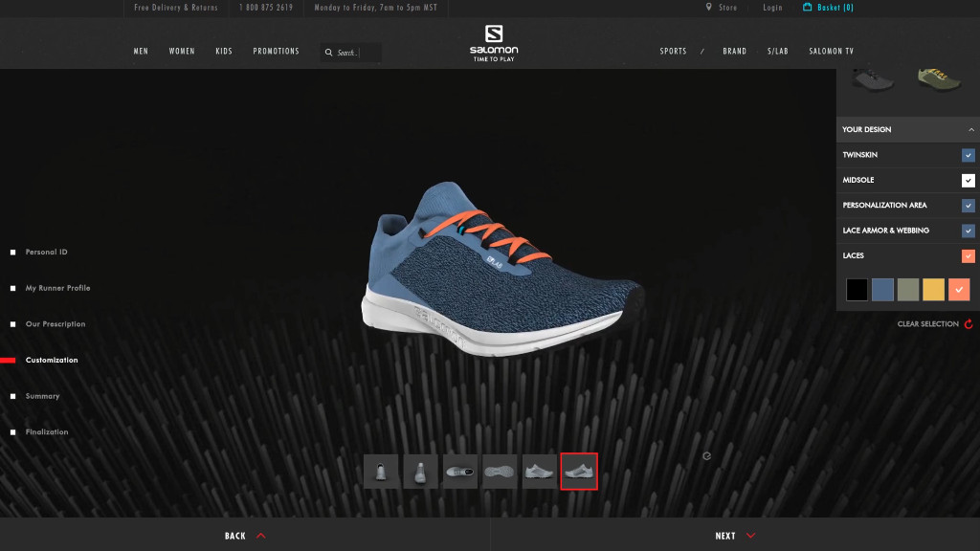Go to My Runner Profile step
The height and width of the screenshot is (551, 980).
[x=57, y=288]
